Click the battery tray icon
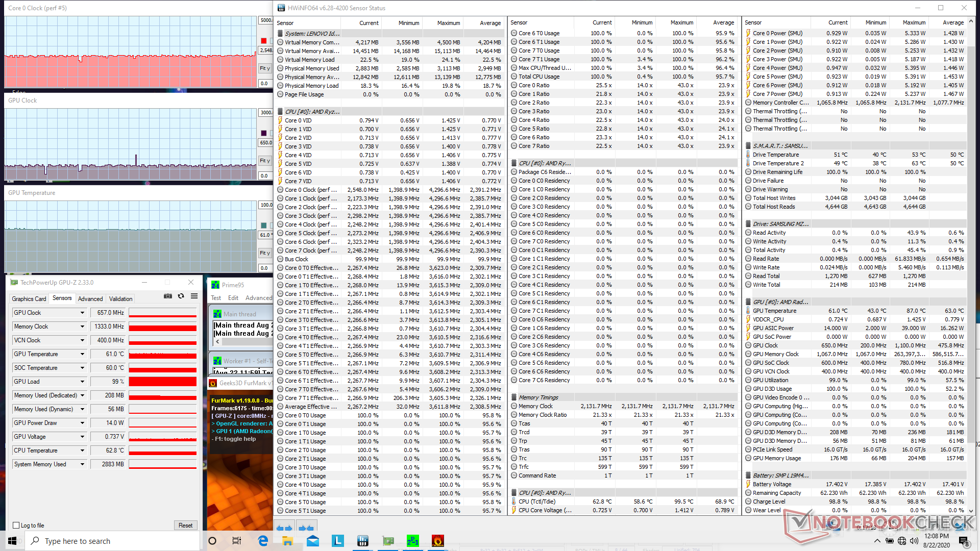 890,541
